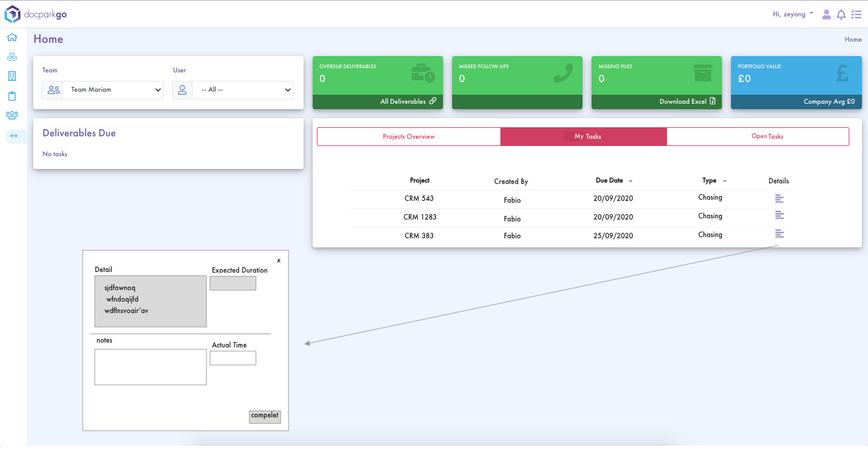Click the user profile avatar icon

826,14
